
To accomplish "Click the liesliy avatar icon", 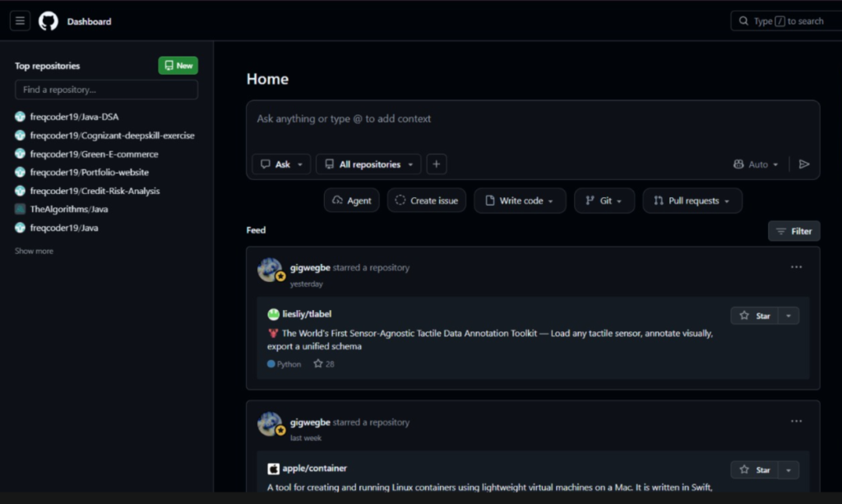I will pos(273,314).
